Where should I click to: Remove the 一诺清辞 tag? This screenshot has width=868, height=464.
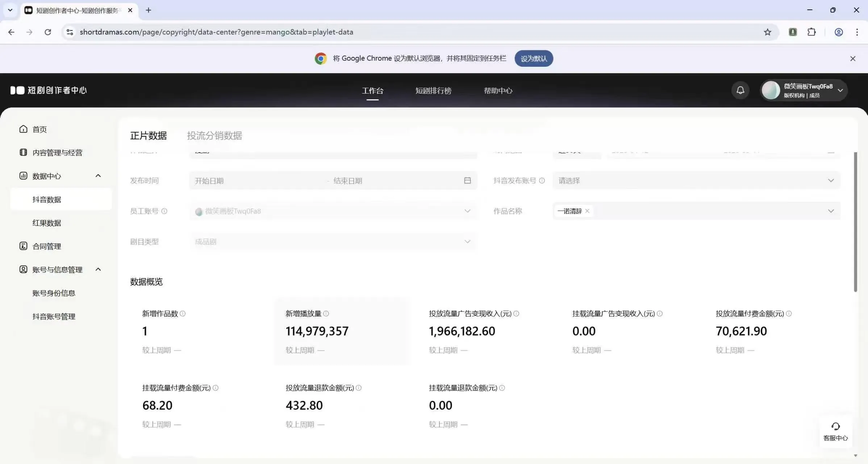pyautogui.click(x=587, y=211)
